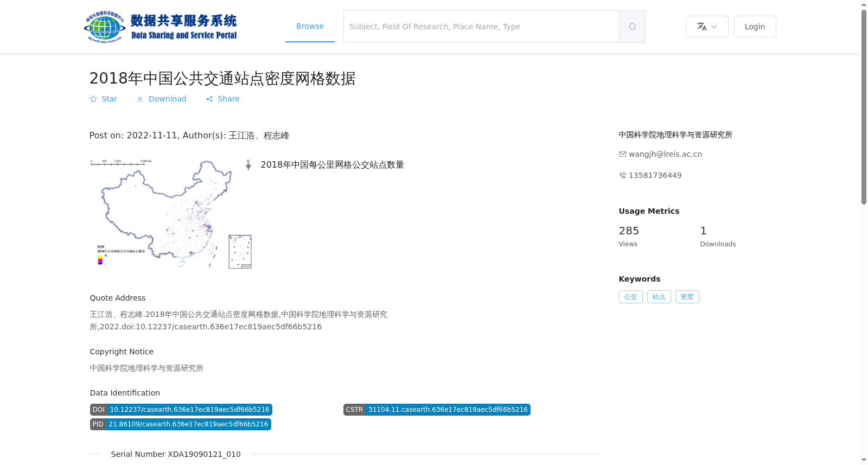This screenshot has height=465, width=868.
Task: Click the image caption 2018年中国每公里网格公交站点数量
Action: (x=332, y=165)
